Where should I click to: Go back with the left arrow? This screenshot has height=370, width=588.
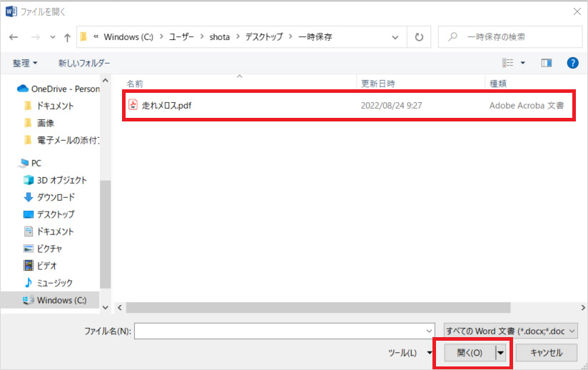[x=14, y=37]
